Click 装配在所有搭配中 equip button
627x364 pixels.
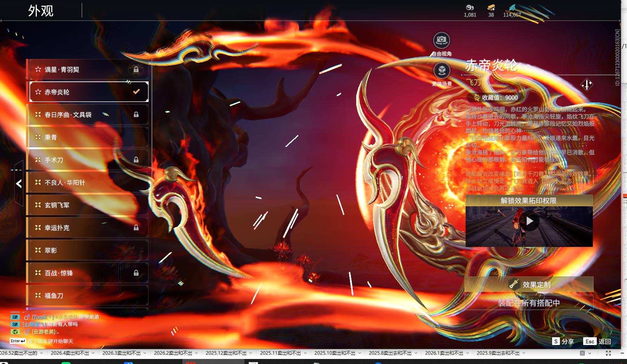click(529, 303)
